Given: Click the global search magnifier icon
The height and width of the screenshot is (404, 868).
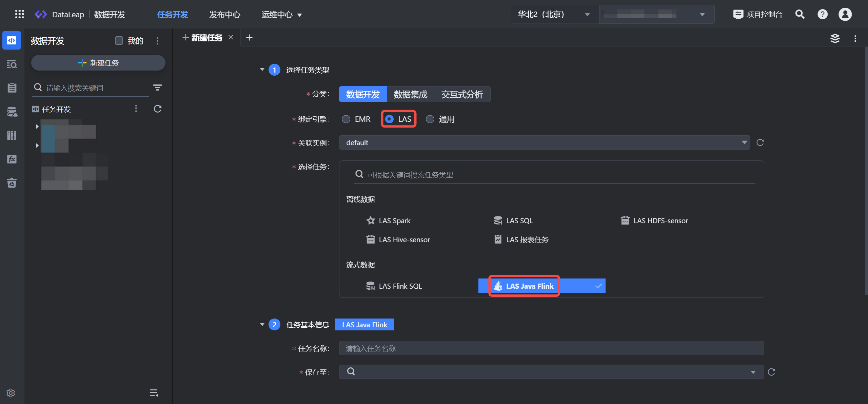Looking at the screenshot, I should pos(800,14).
